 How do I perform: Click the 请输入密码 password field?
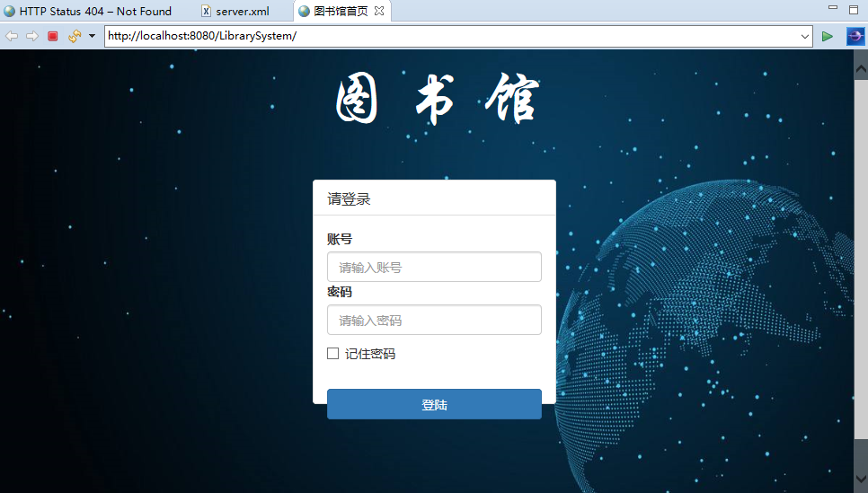[x=434, y=320]
